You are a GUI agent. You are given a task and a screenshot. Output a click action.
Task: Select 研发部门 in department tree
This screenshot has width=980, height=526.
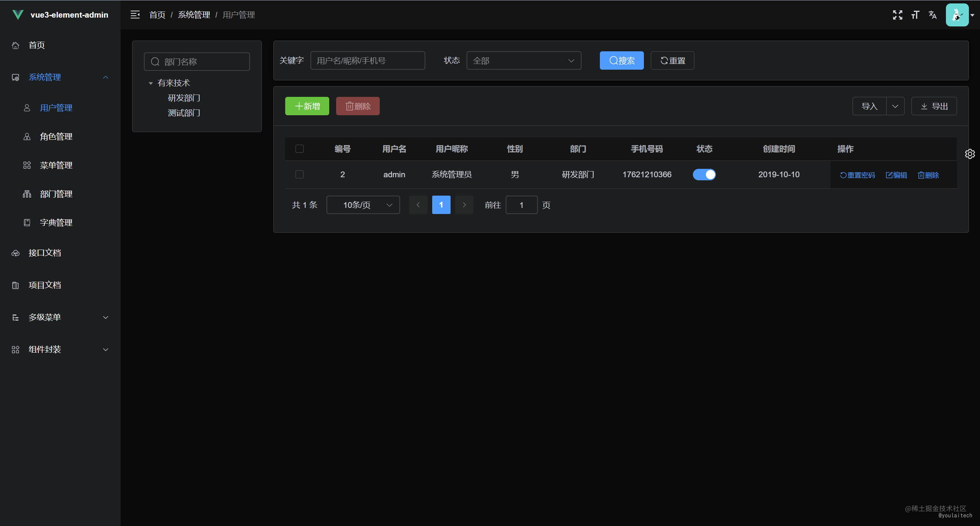tap(184, 98)
